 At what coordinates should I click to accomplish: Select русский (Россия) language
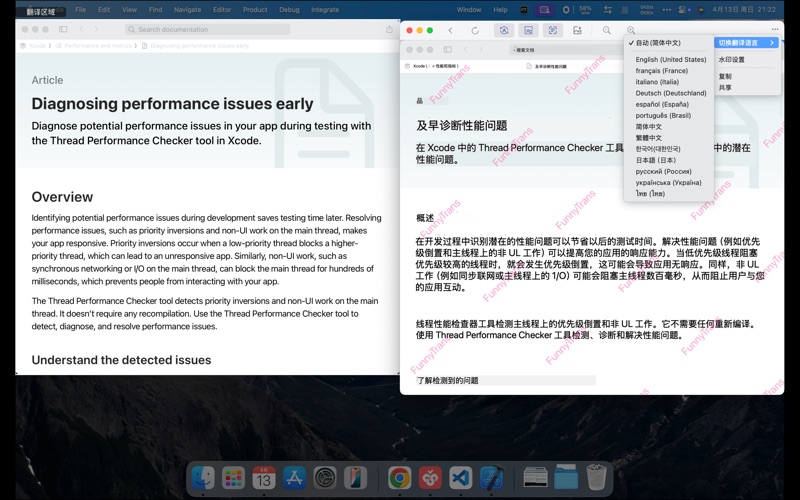click(x=663, y=171)
